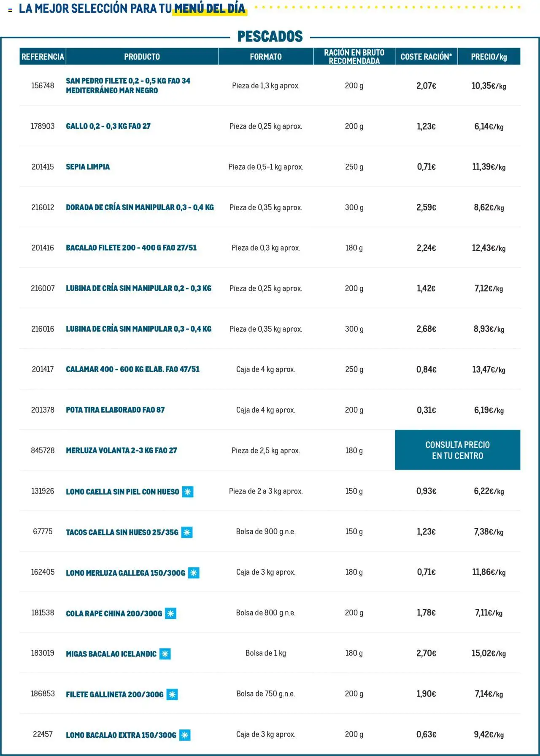Select the 13,47€/kg Calamar price
The image size is (540, 756).
pos(489,370)
